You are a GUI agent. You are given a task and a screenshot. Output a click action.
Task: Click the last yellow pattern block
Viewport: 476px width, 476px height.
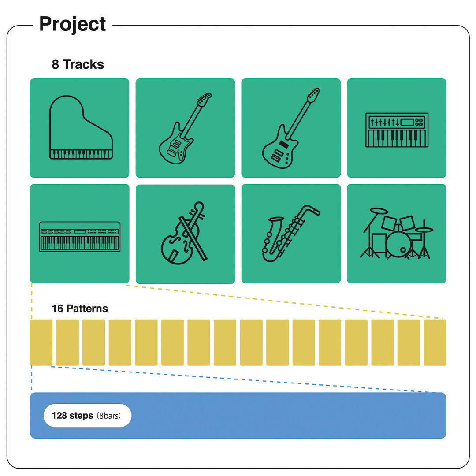pos(435,342)
